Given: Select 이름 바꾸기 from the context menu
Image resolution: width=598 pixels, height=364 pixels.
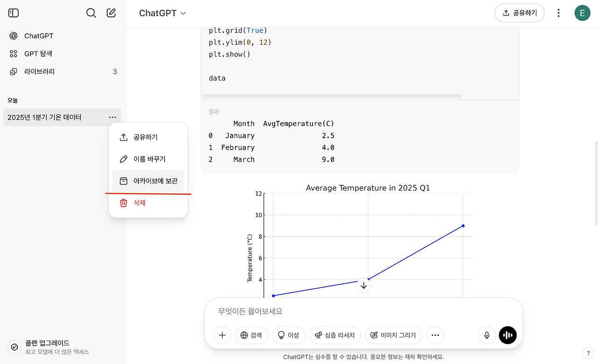Looking at the screenshot, I should click(x=148, y=159).
